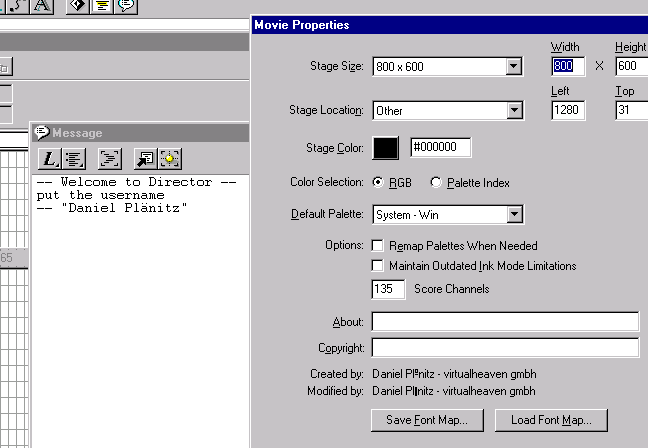Screen dimensions: 648x448
Task: Click Go to Handler icon in Message window
Action: [145, 159]
